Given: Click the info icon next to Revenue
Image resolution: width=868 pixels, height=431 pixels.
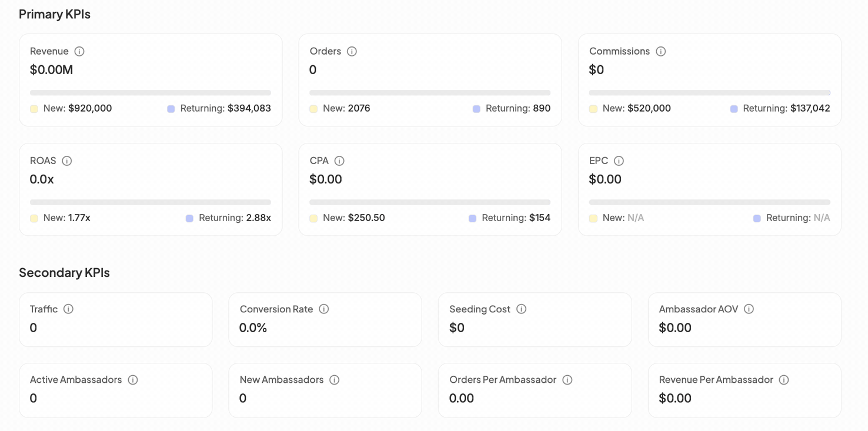Looking at the screenshot, I should pyautogui.click(x=79, y=51).
